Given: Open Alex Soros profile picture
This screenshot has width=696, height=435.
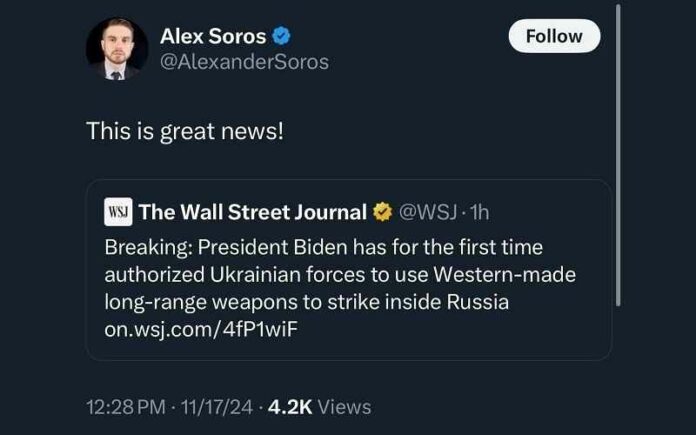Looking at the screenshot, I should coord(117,49).
